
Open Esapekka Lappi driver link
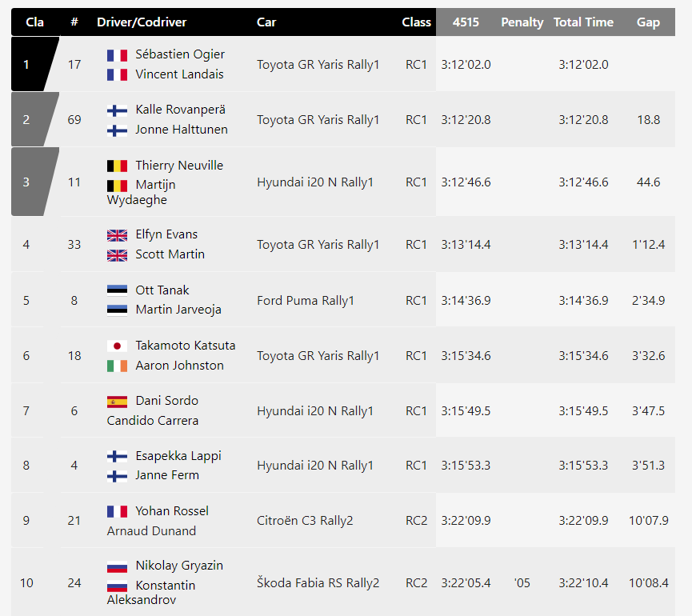(x=178, y=456)
